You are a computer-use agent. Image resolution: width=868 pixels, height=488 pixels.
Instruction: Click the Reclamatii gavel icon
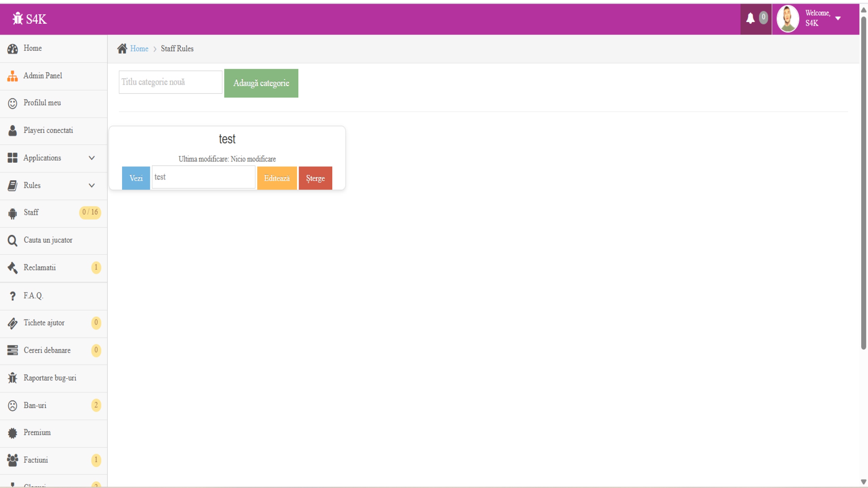13,268
